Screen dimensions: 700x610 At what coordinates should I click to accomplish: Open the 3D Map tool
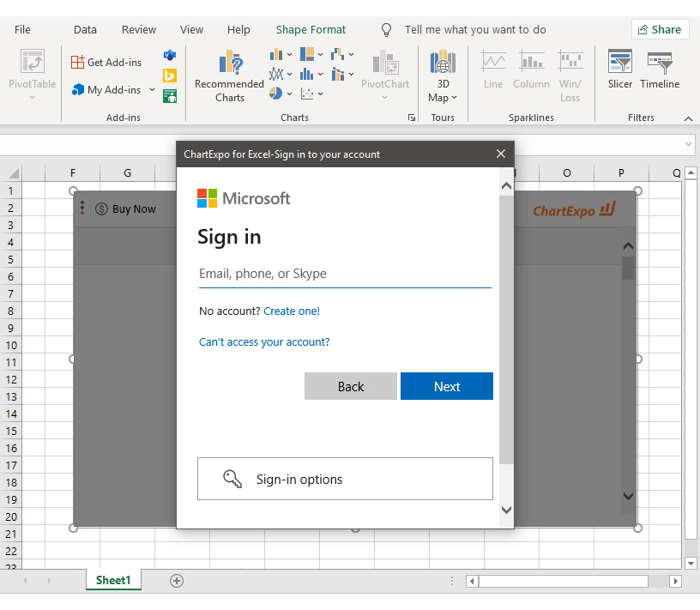coord(443,76)
